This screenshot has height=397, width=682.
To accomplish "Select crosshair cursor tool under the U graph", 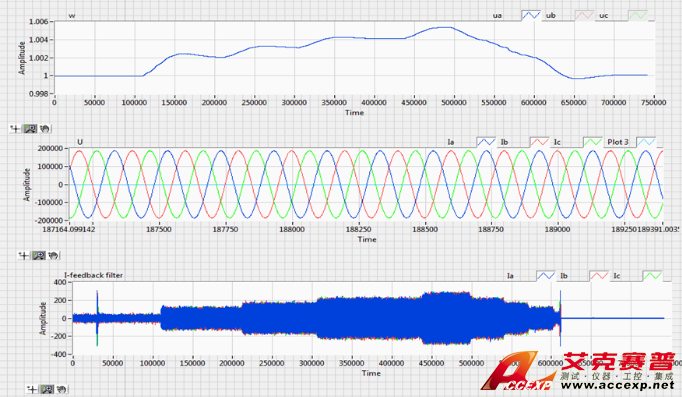I will [24, 256].
